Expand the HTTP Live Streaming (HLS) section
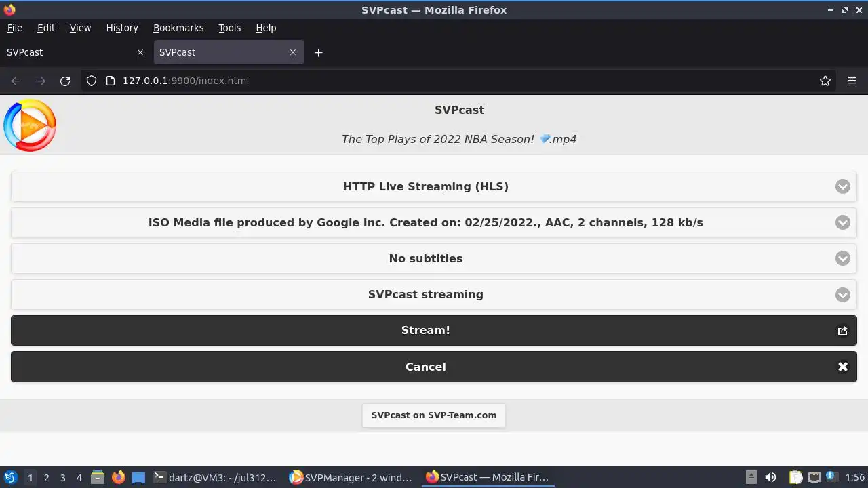 click(x=434, y=186)
